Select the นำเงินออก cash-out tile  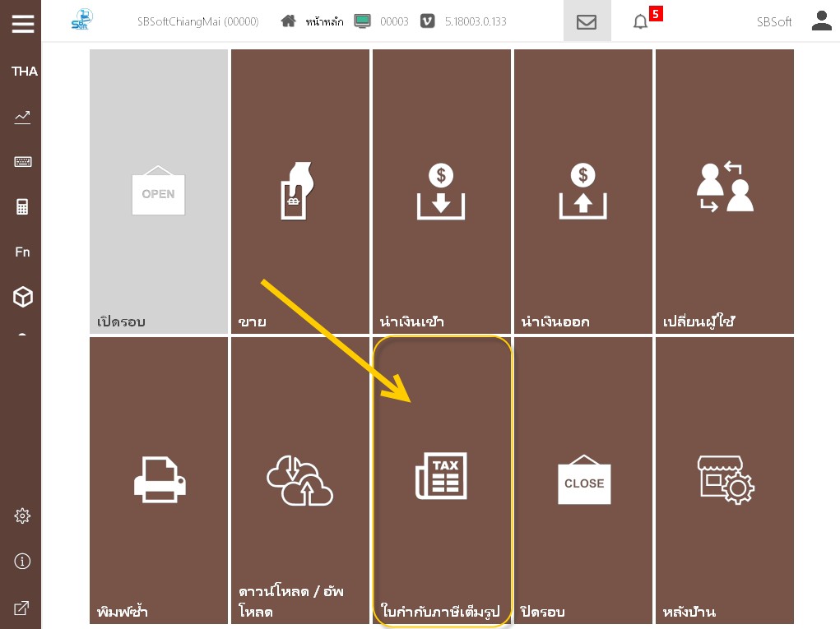coord(583,192)
